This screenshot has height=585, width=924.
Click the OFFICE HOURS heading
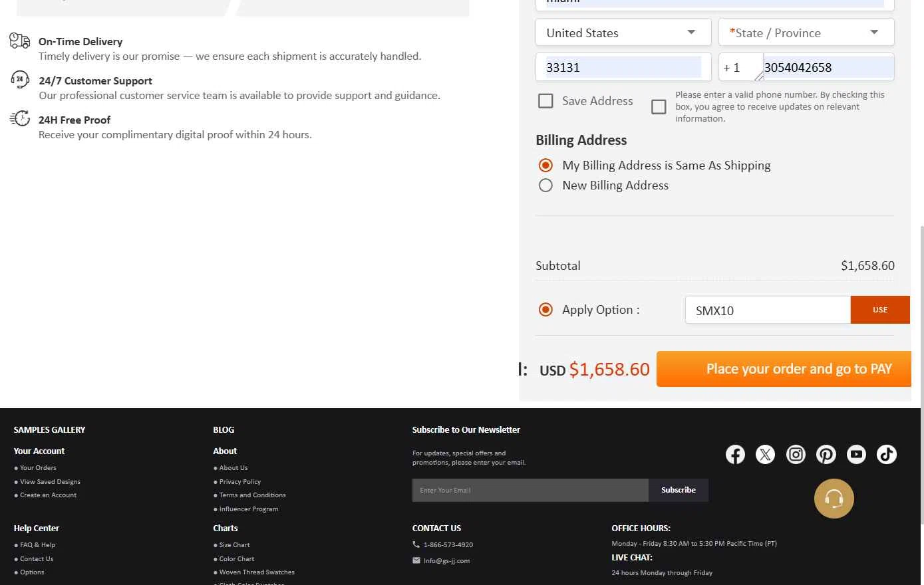pyautogui.click(x=641, y=528)
